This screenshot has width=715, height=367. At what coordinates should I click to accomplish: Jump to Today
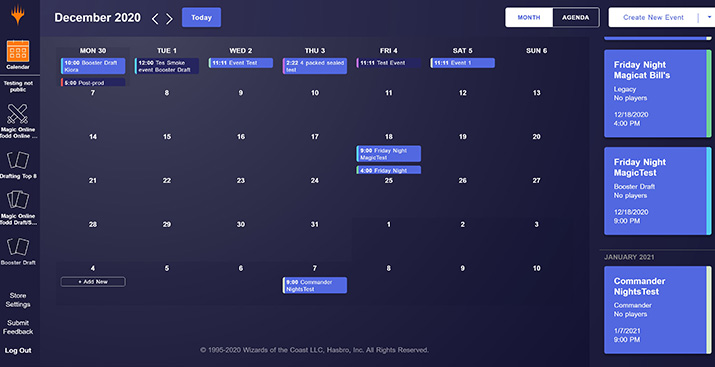(x=202, y=17)
